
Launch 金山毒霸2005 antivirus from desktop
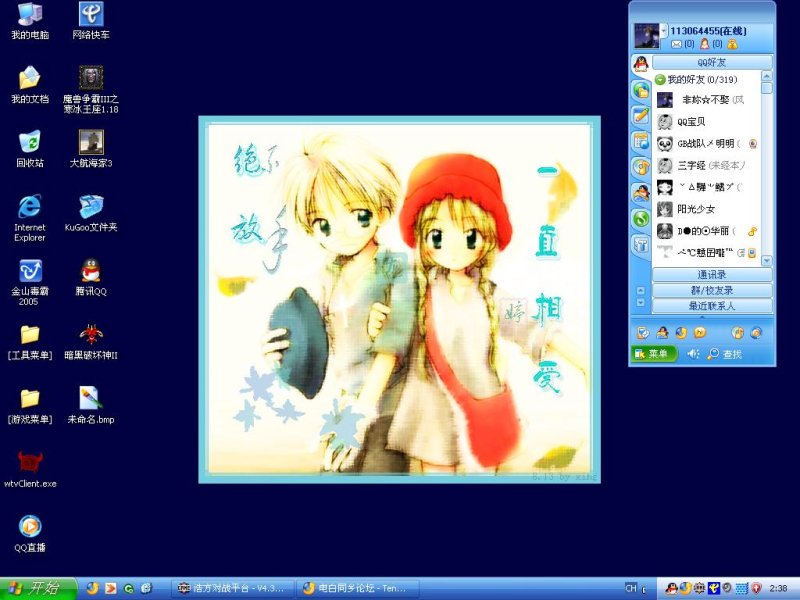(27, 272)
